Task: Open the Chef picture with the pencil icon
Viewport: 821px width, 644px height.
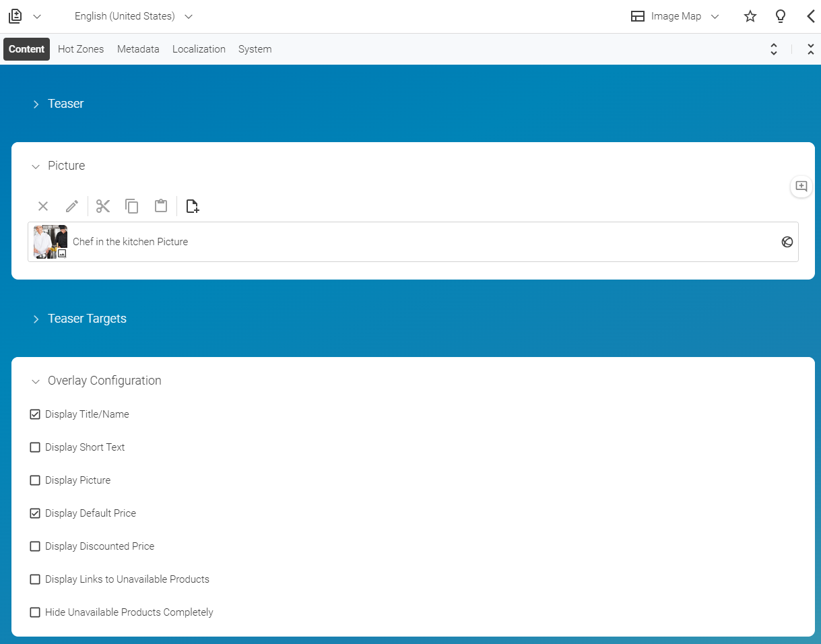Action: pyautogui.click(x=71, y=206)
